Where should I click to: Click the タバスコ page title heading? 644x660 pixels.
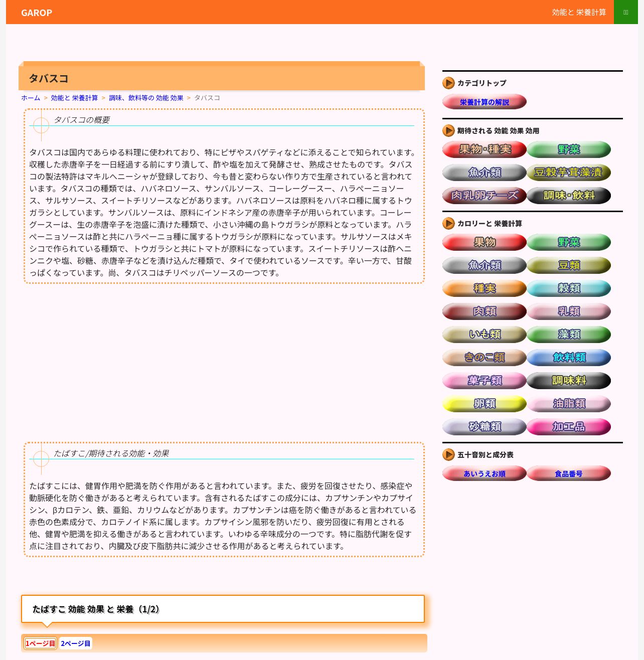point(49,78)
